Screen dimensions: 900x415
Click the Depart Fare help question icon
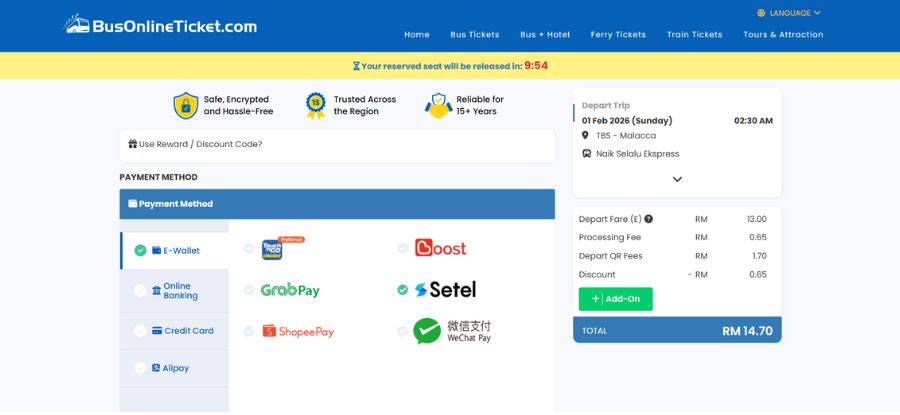[x=649, y=219]
